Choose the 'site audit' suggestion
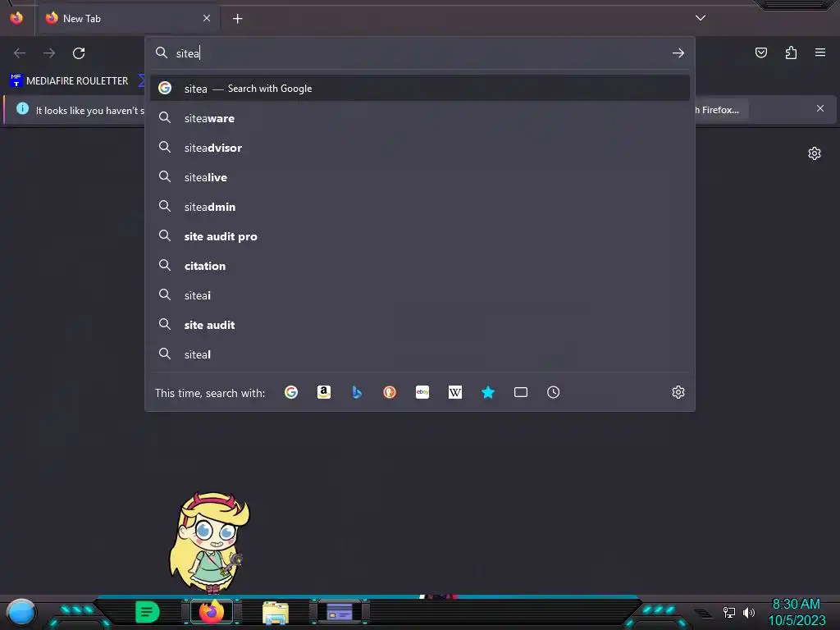 pyautogui.click(x=420, y=325)
